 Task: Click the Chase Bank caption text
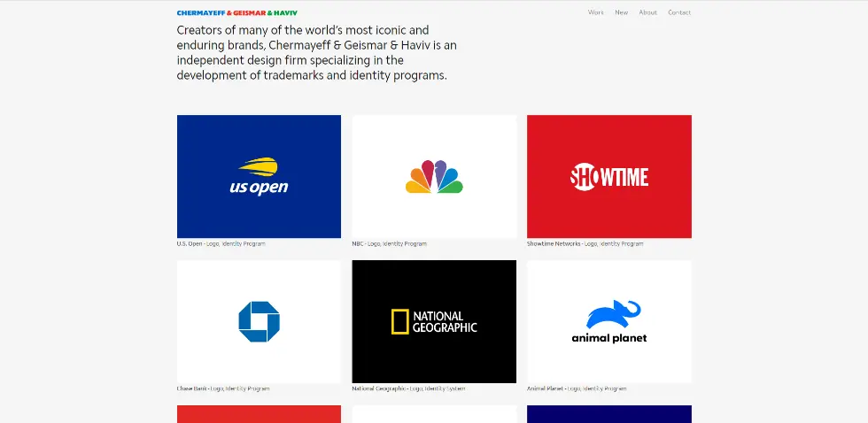point(223,388)
